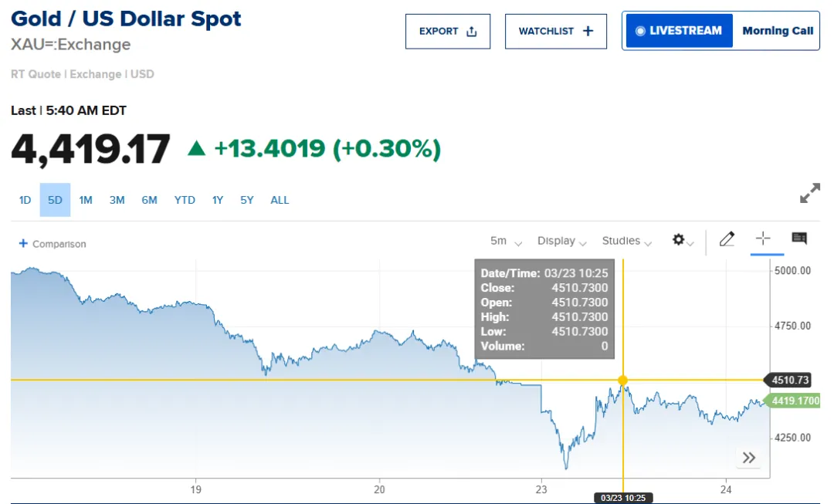The width and height of the screenshot is (834, 504).
Task: Open the 5m interval dropdown
Action: pyautogui.click(x=506, y=241)
